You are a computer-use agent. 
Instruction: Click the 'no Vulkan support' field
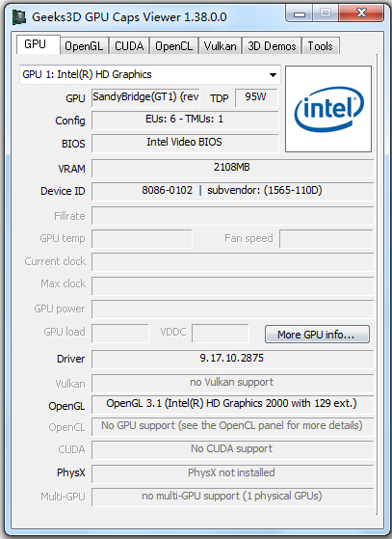coord(232,383)
